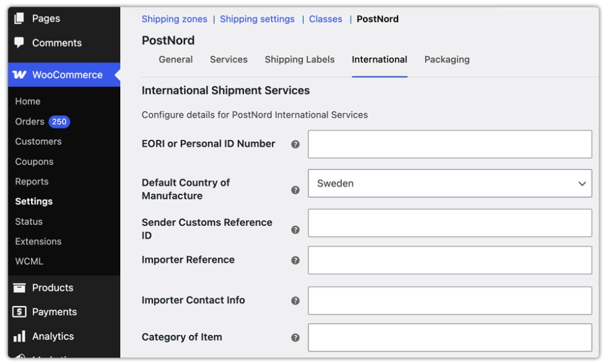Open the Shipping Labels tab
Viewport: 607px width, 364px height.
(x=300, y=59)
